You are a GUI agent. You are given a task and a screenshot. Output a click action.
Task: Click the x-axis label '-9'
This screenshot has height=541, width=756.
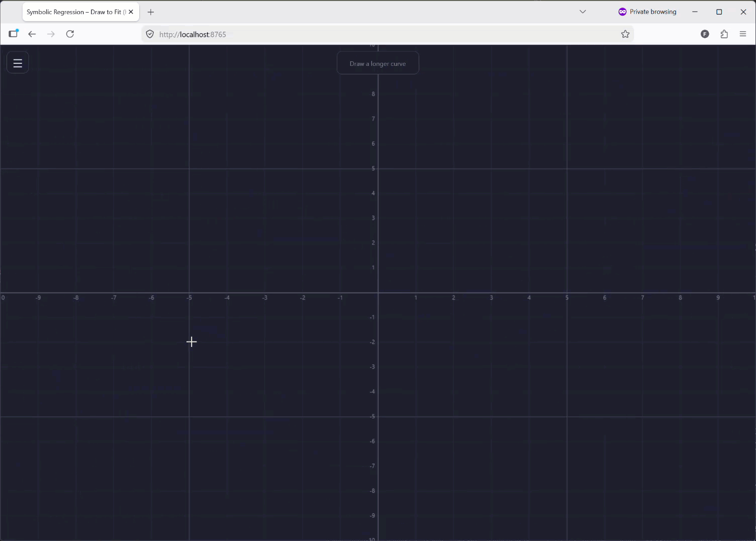pyautogui.click(x=38, y=298)
